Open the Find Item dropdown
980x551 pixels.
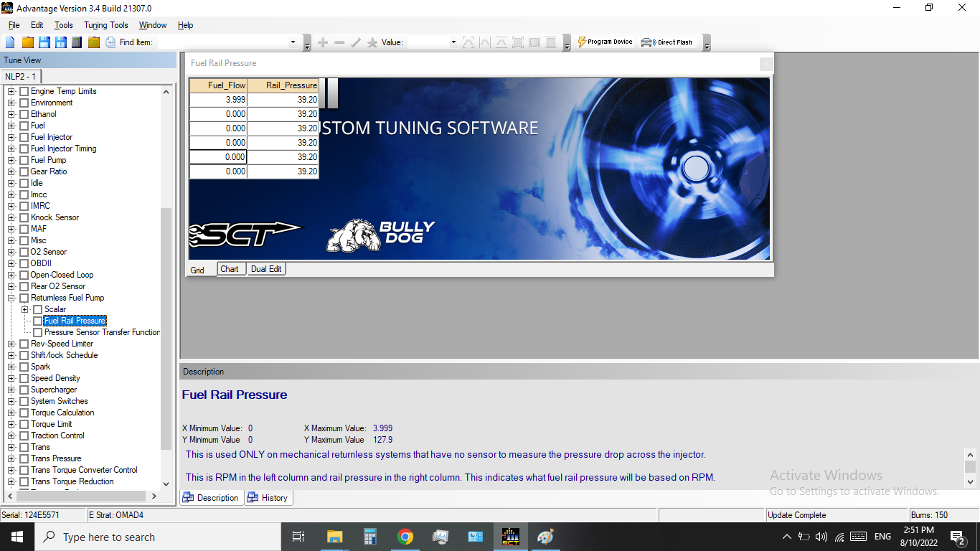293,42
